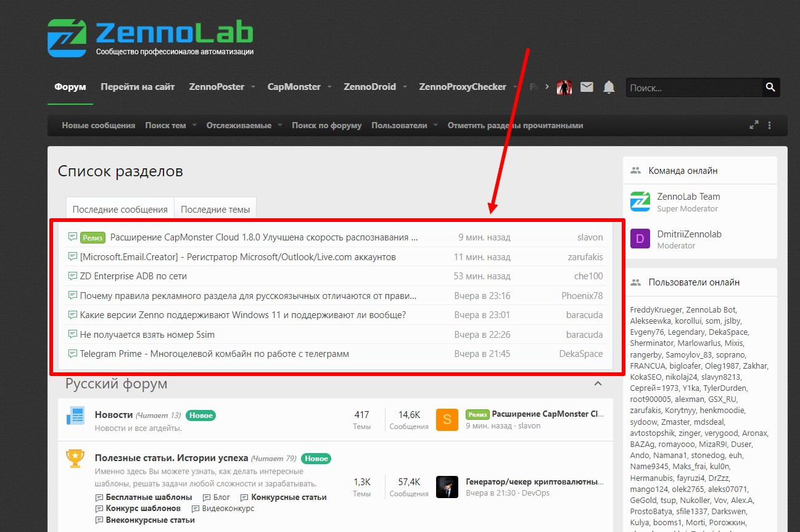This screenshot has height=532, width=800.
Task: Open the user avatar account menu
Action: click(x=564, y=88)
